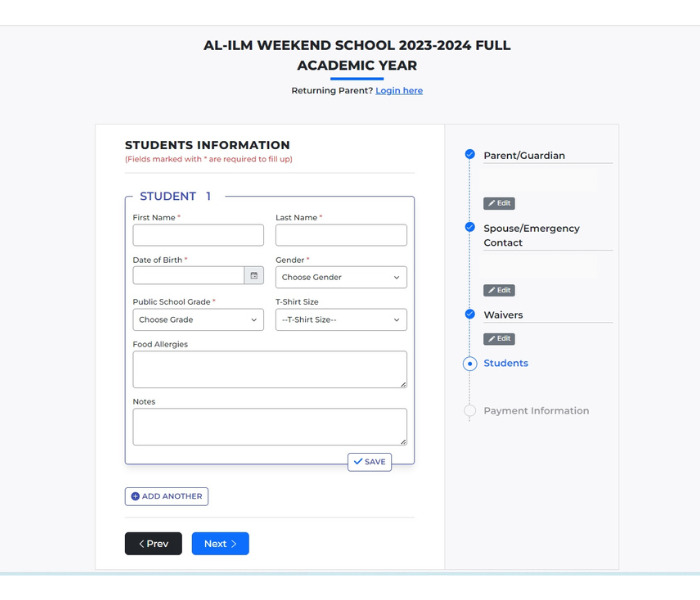Follow the Login here link

pyautogui.click(x=399, y=91)
